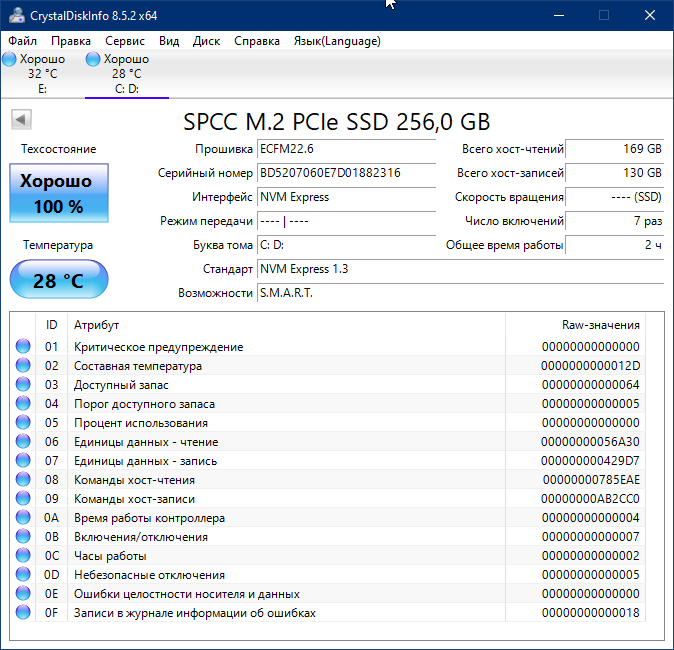
Task: Open the Язык(Language) menu
Action: coord(337,41)
